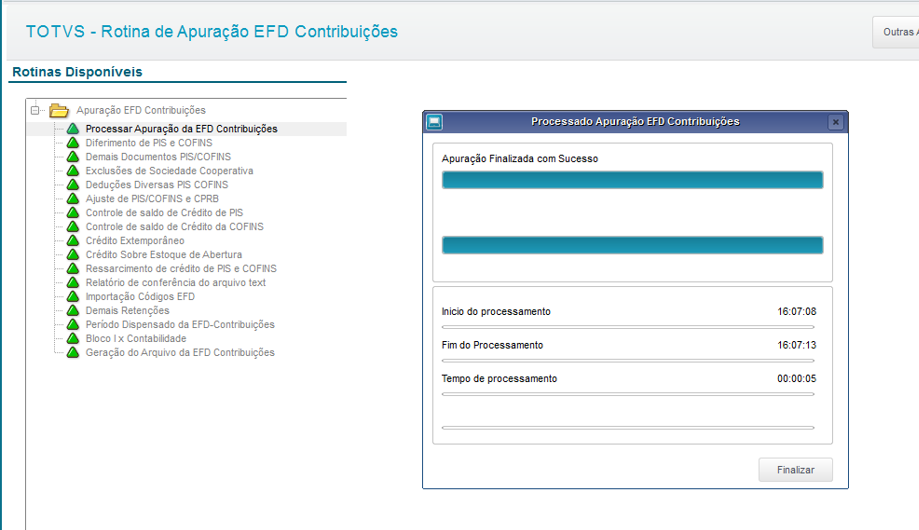Click green triangle icon beside Demais Documentos PIS/COFINS
This screenshot has height=530, width=919.
coord(73,157)
